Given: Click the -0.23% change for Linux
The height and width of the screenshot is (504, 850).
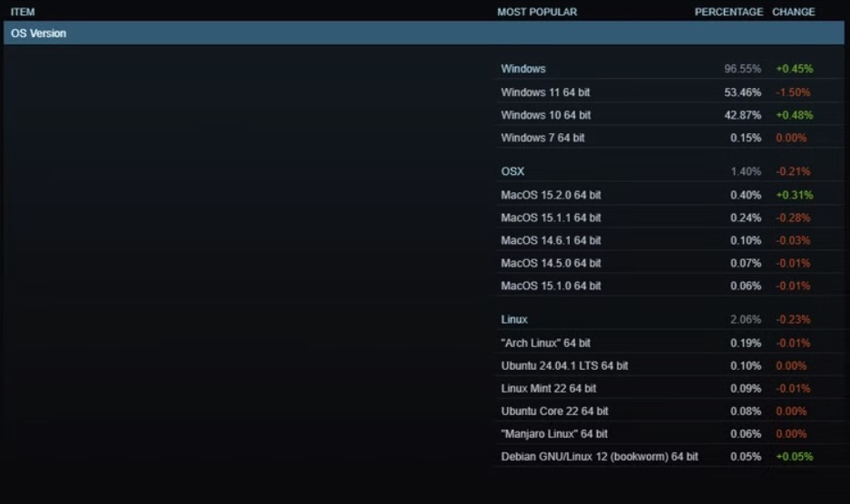Looking at the screenshot, I should pos(793,319).
